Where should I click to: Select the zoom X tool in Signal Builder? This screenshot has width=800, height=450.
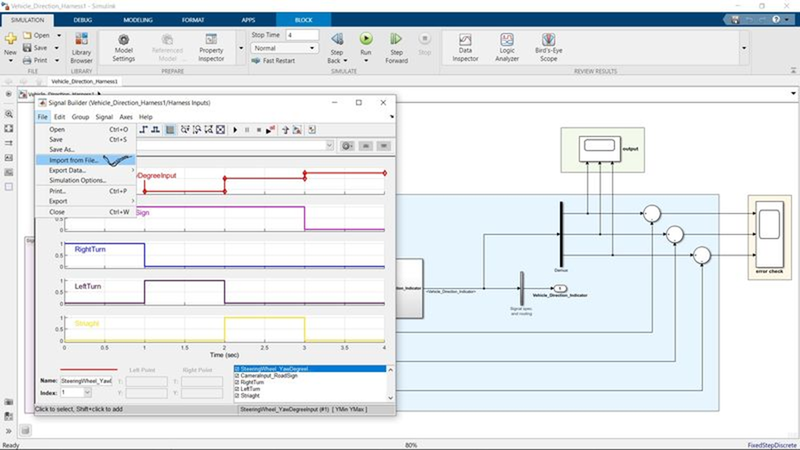[185, 130]
